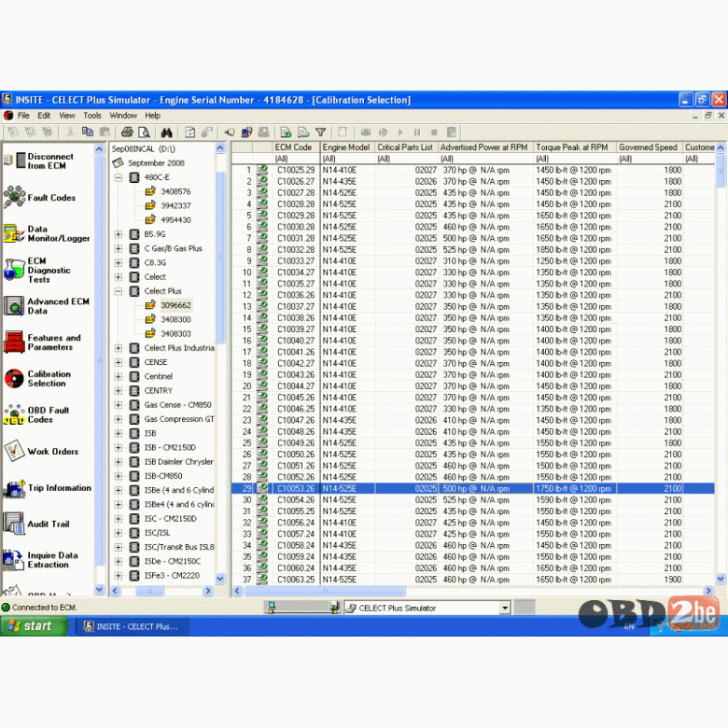Collapse the Celect Plus tree node
This screenshot has width=728, height=728.
pyautogui.click(x=119, y=291)
